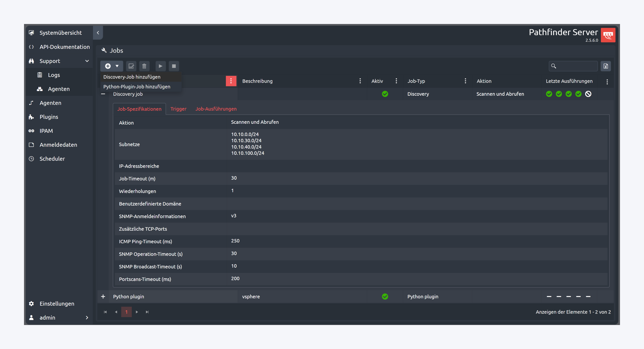Screen dimensions: 644x349
Task: Go to page 1 in pagination
Action: point(126,312)
